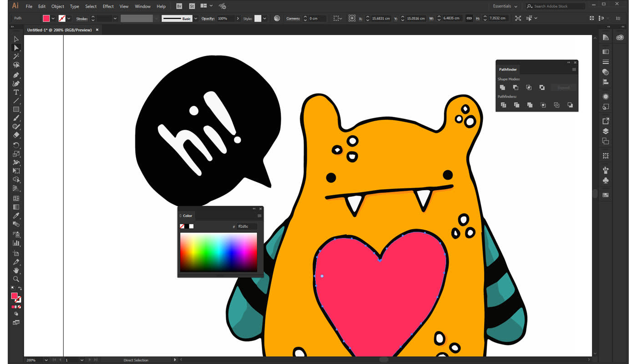Activate the Zoom tool
This screenshot has width=637, height=364.
click(15, 279)
